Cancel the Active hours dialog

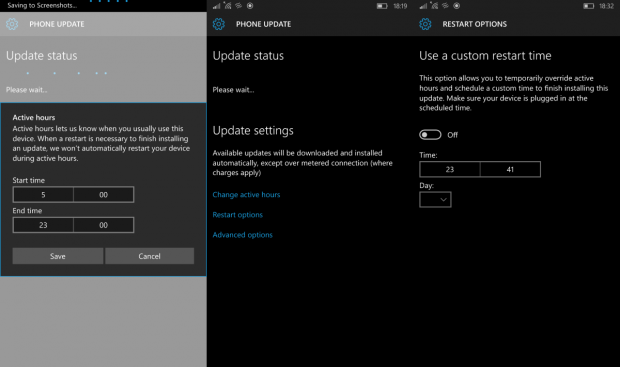point(149,256)
